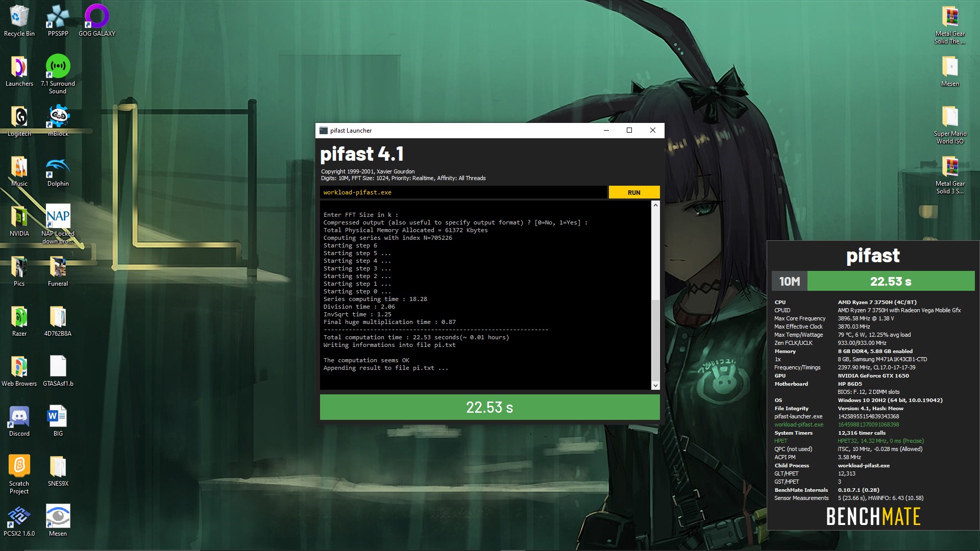Click the workload-pifast.exe command field

(x=463, y=192)
